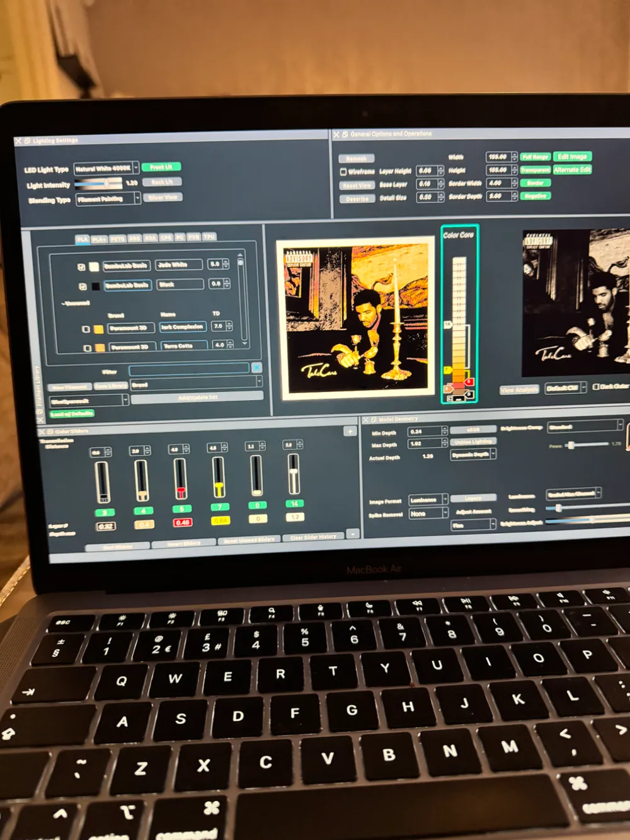Toggle the Back Lit button
This screenshot has width=630, height=840.
[x=162, y=182]
